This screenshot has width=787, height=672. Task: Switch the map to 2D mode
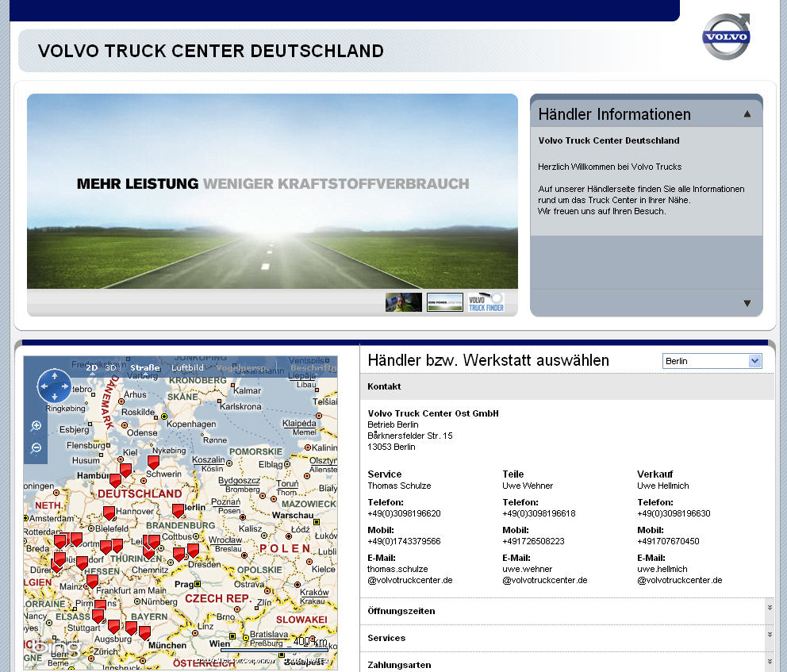pos(91,368)
